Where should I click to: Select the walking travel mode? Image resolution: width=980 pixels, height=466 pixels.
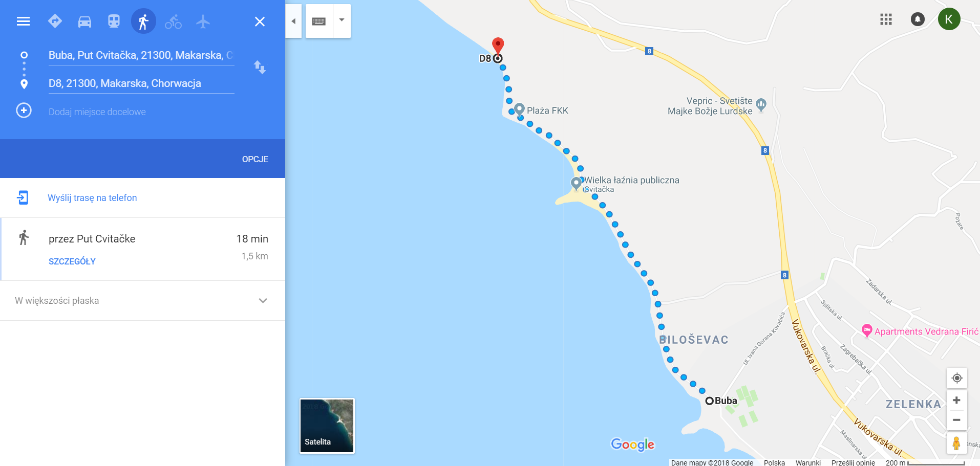click(x=143, y=21)
